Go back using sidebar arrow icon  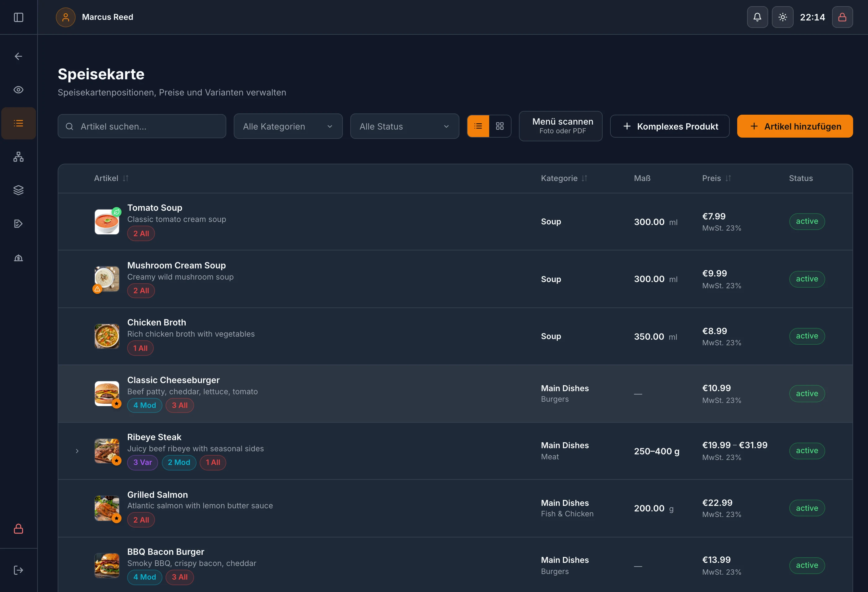pyautogui.click(x=18, y=56)
